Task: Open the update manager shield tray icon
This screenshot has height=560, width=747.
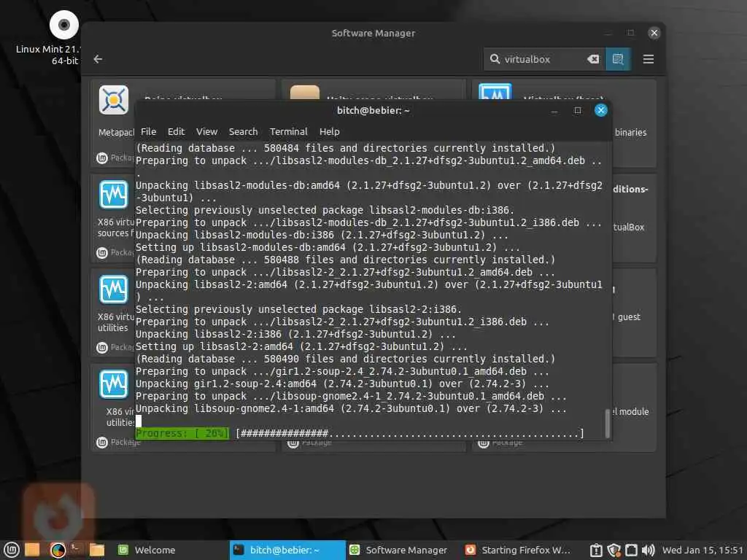Action: (x=614, y=550)
